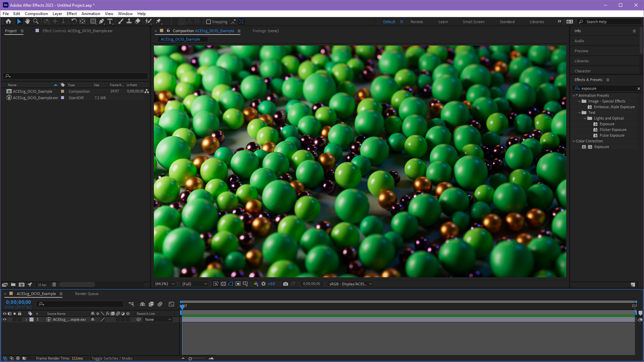Switch to the Render Queue tab
The width and height of the screenshot is (644, 362).
tap(86, 294)
